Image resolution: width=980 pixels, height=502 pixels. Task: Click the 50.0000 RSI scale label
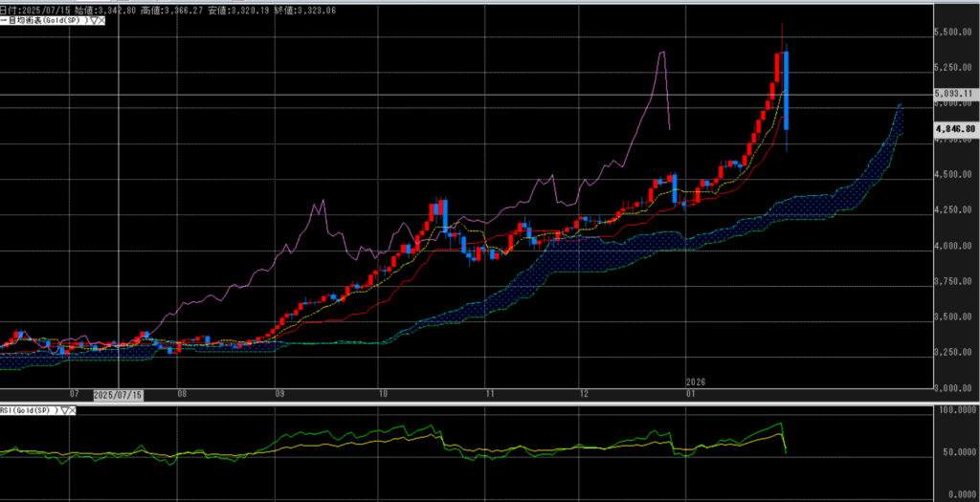[954, 452]
